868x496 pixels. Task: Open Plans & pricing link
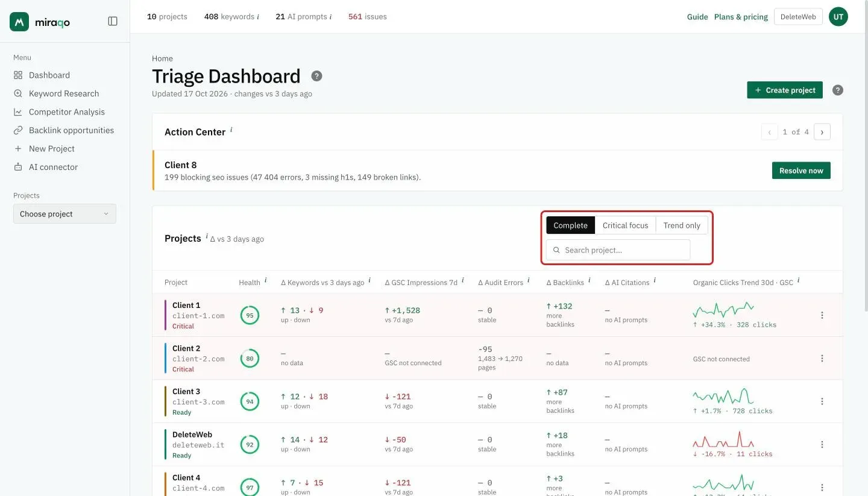point(741,17)
